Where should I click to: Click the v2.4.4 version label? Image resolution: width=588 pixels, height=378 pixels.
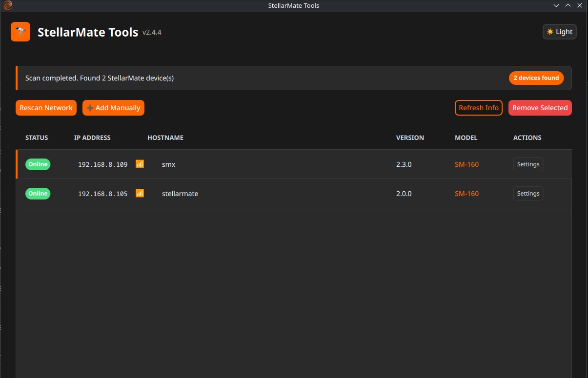click(152, 33)
